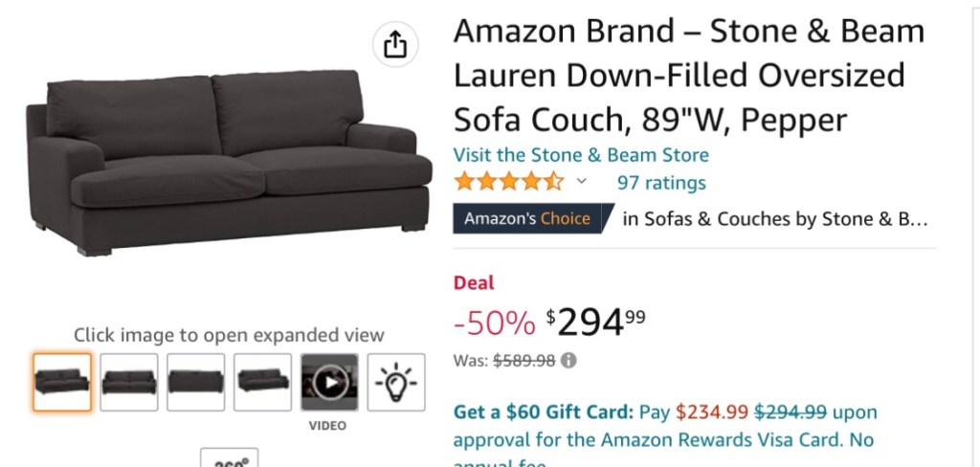Select the fourth sofa thumbnail

tap(263, 383)
